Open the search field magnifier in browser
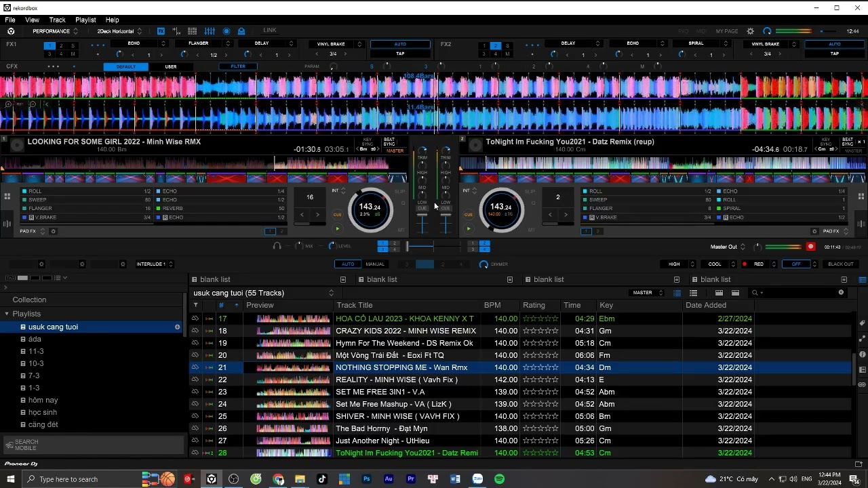Screen dimensions: 868x488 (x=755, y=293)
